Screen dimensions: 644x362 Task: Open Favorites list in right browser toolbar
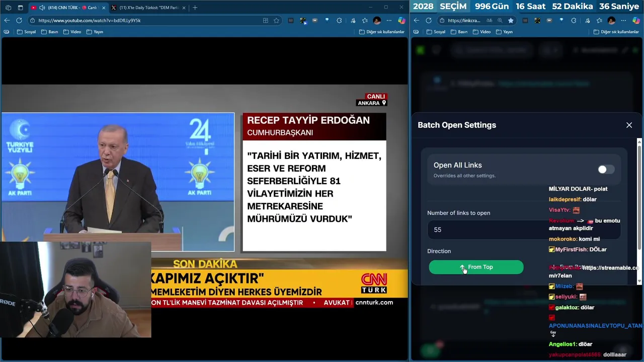[599, 21]
